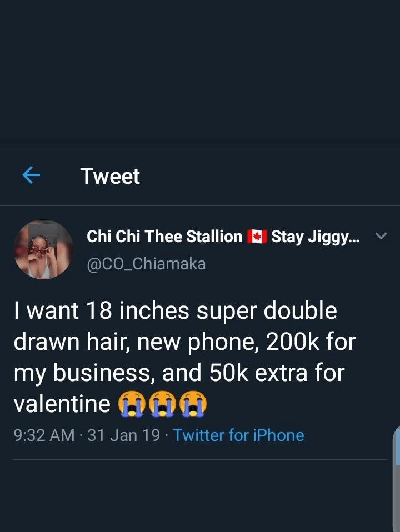Go back using the blue arrow
The height and width of the screenshot is (532, 400).
click(31, 176)
